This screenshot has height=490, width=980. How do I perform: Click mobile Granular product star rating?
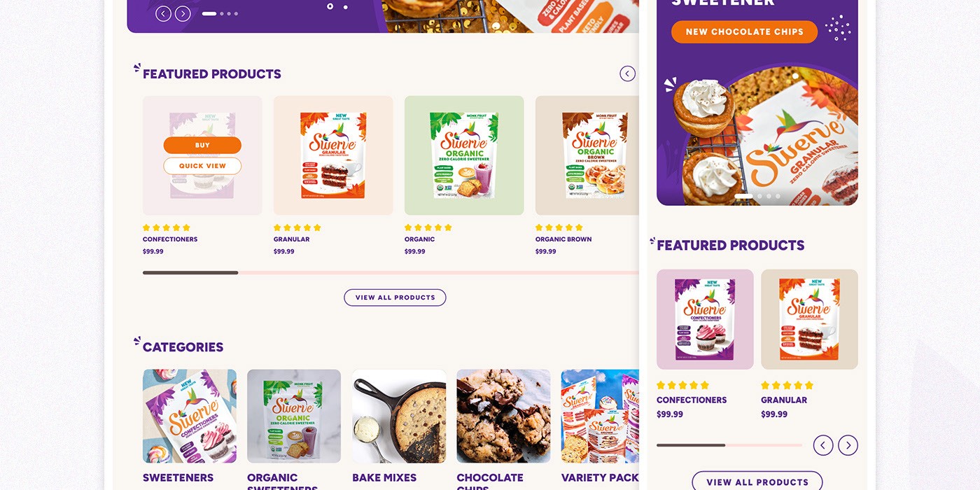point(787,385)
